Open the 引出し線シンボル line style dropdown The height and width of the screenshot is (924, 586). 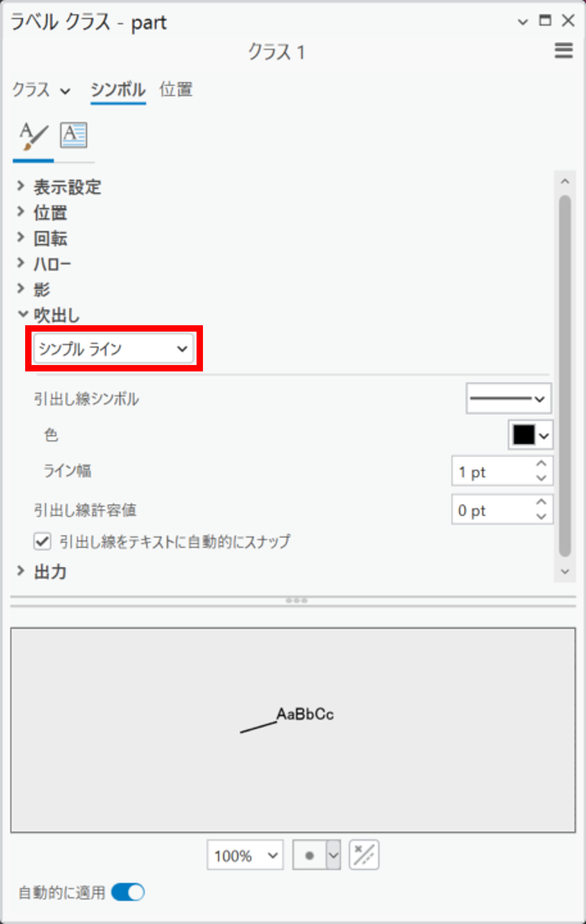pyautogui.click(x=508, y=398)
